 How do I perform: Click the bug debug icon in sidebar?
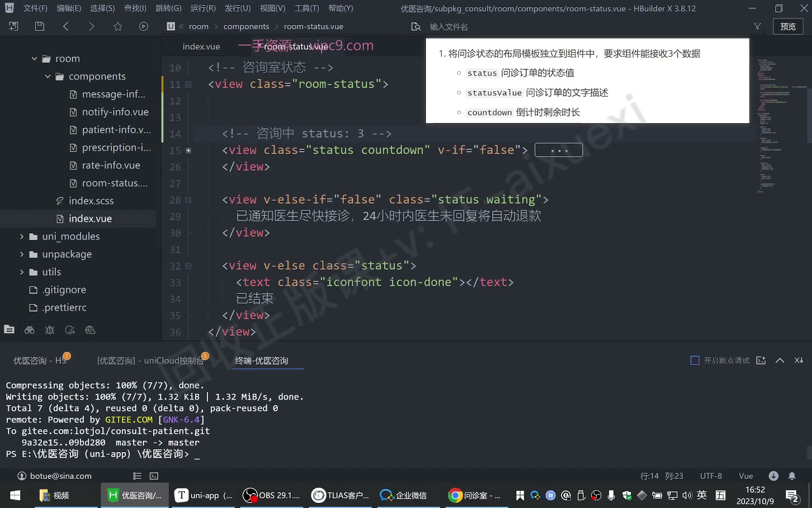tap(49, 330)
